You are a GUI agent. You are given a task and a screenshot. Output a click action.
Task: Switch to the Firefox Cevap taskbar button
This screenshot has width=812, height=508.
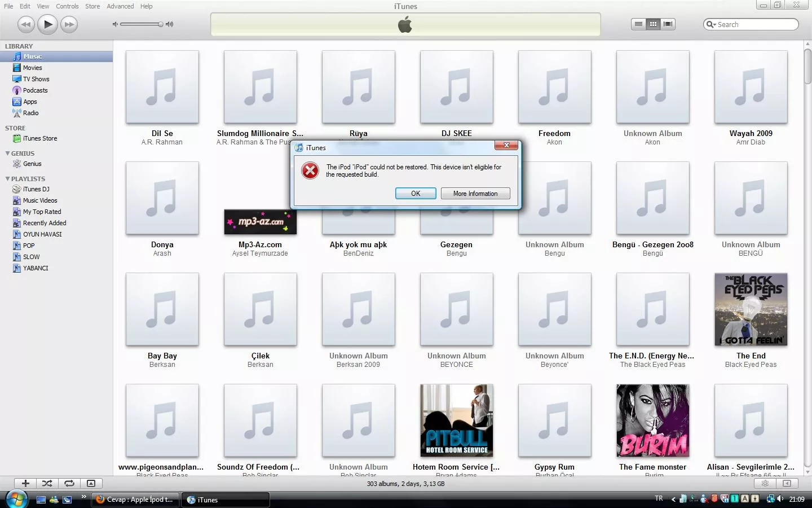[135, 500]
